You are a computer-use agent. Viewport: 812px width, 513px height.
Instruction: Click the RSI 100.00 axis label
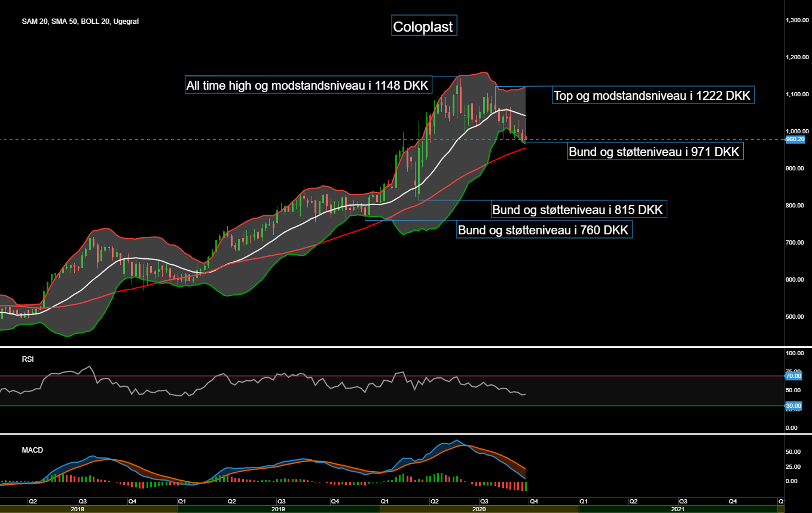point(796,354)
